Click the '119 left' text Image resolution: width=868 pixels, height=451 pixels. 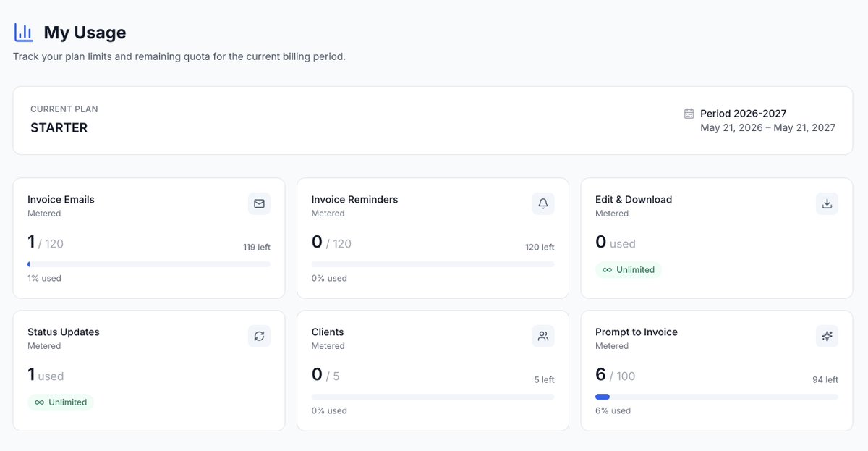point(257,248)
